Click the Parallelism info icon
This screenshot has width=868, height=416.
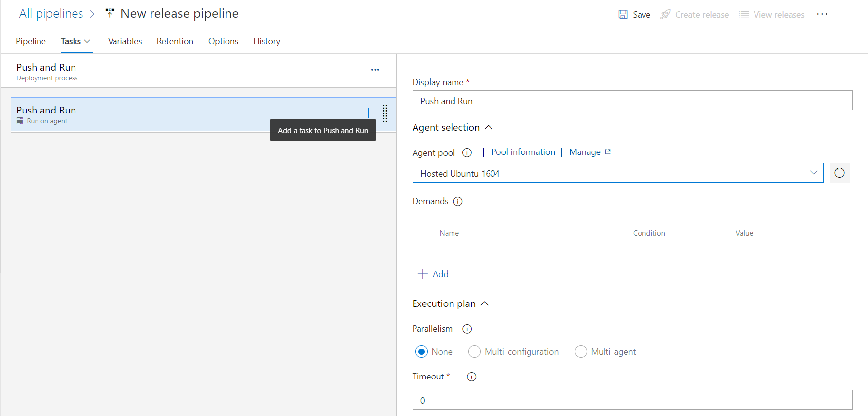pyautogui.click(x=467, y=329)
